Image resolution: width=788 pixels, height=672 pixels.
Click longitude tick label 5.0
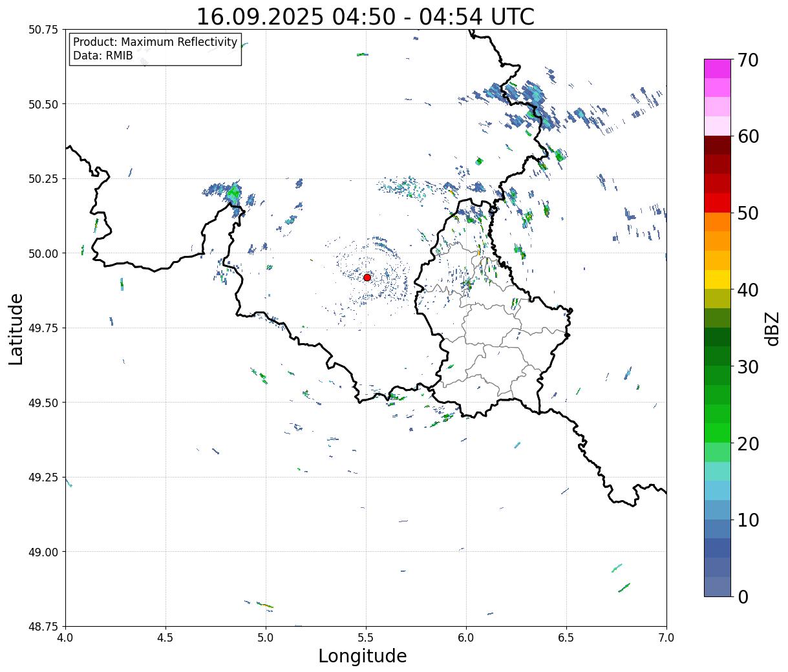click(266, 638)
